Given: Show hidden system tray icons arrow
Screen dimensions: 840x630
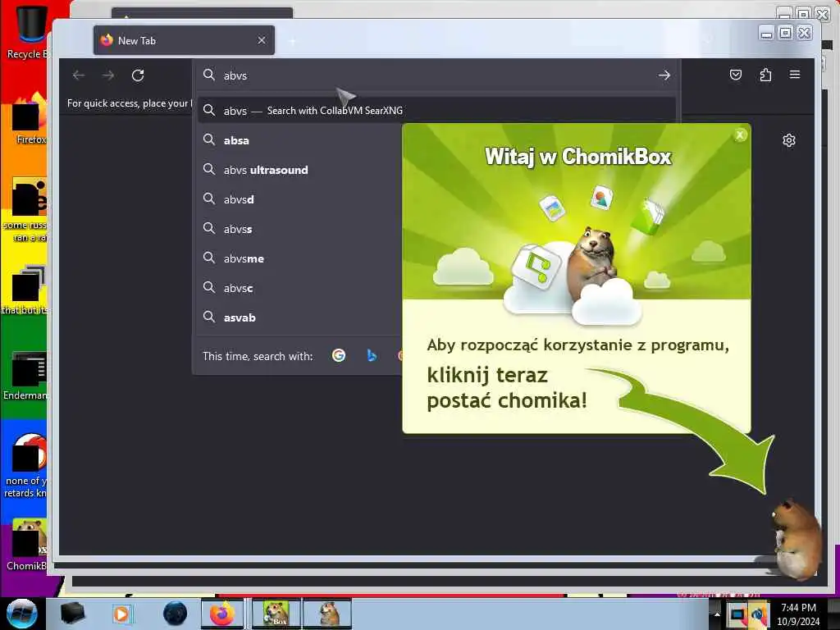Looking at the screenshot, I should coord(717,614).
